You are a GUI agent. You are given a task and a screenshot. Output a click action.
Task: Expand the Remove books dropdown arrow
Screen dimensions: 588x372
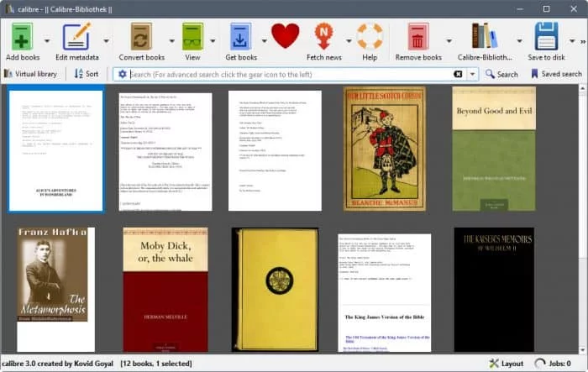(449, 40)
